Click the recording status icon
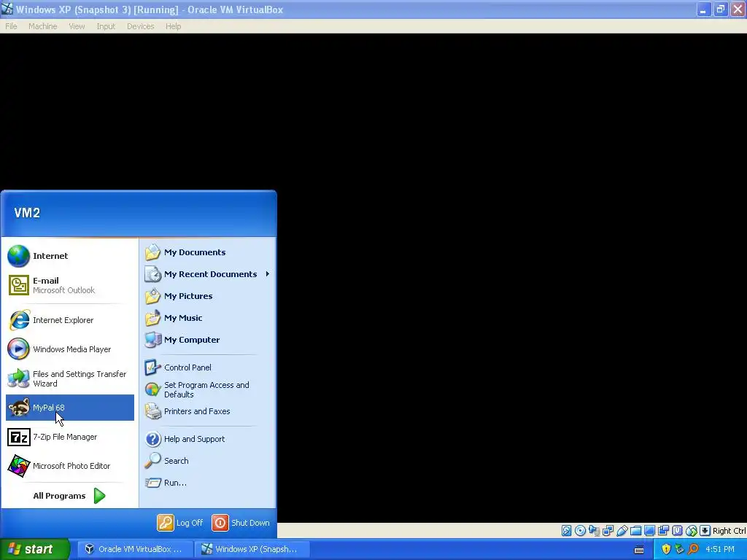 [663, 531]
